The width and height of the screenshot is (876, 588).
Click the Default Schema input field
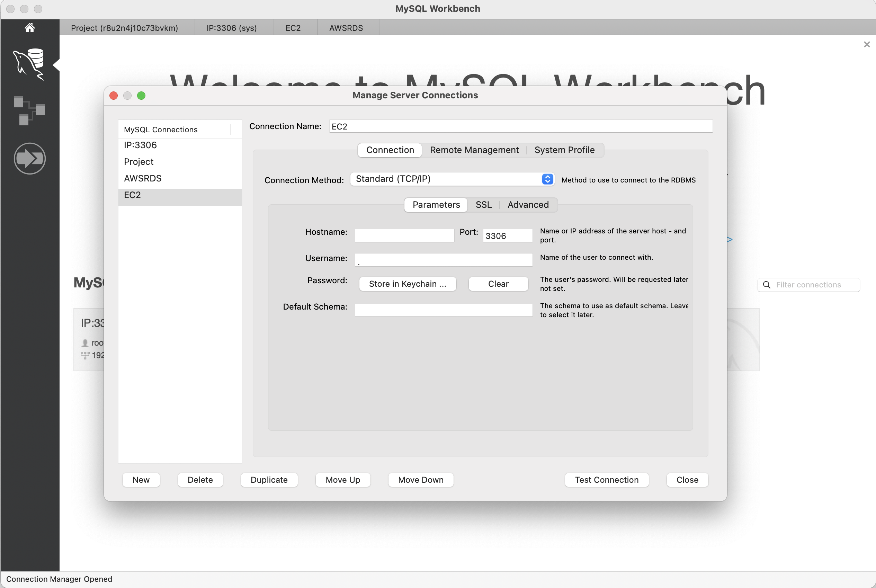[x=444, y=311]
